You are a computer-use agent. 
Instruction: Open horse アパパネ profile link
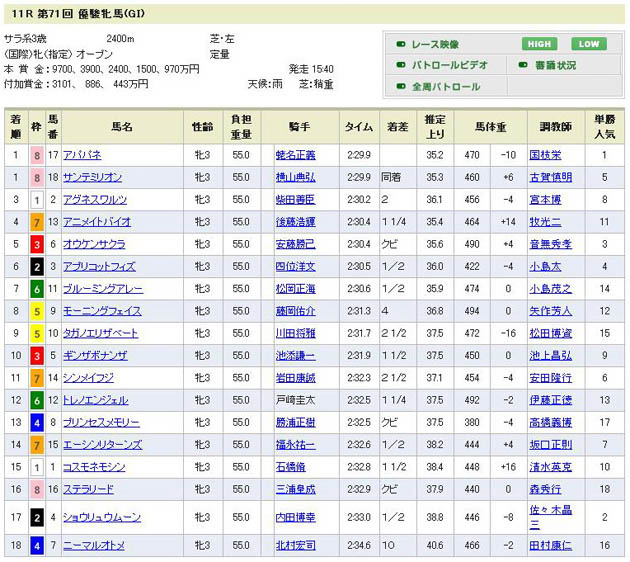point(83,155)
